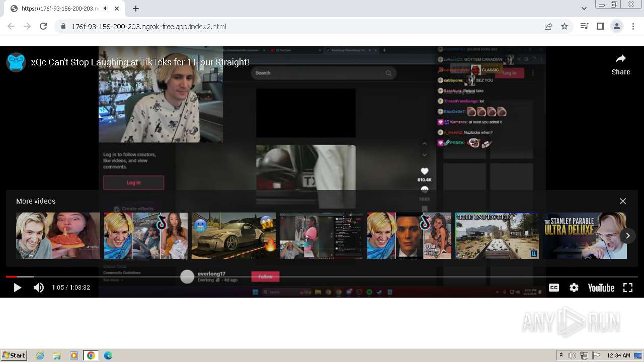
Task: Open burning car suggested thumbnail
Action: pyautogui.click(x=234, y=236)
